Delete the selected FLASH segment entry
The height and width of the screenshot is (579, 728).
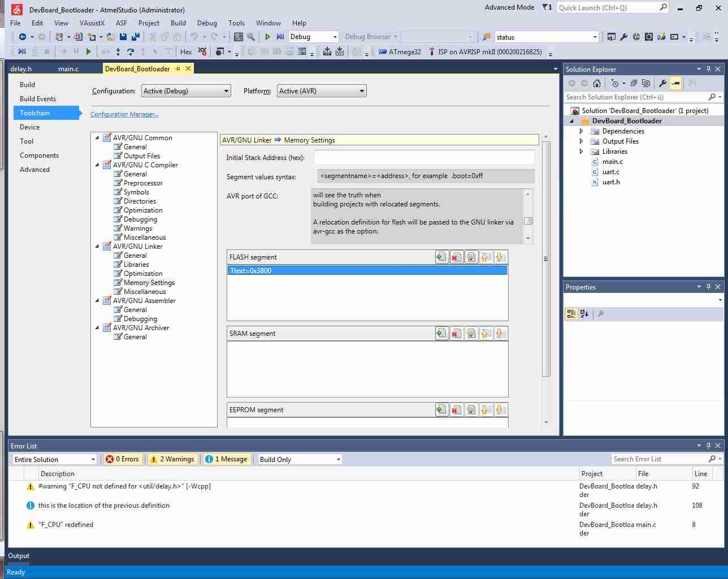coord(456,257)
